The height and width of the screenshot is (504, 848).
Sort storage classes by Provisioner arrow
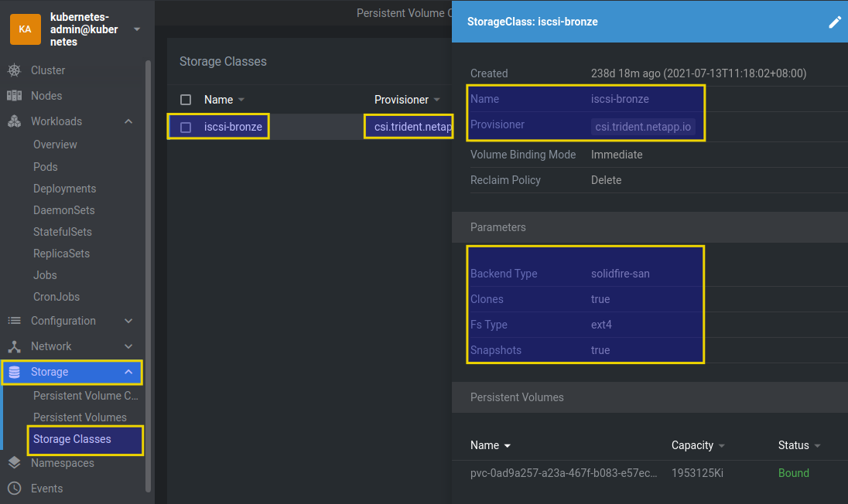(436, 100)
